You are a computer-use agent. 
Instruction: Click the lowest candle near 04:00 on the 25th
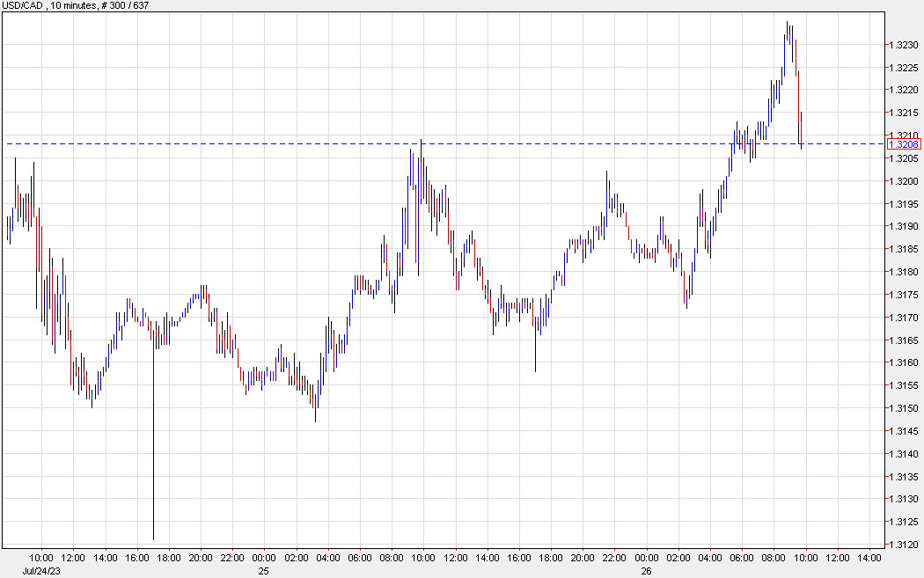click(317, 409)
